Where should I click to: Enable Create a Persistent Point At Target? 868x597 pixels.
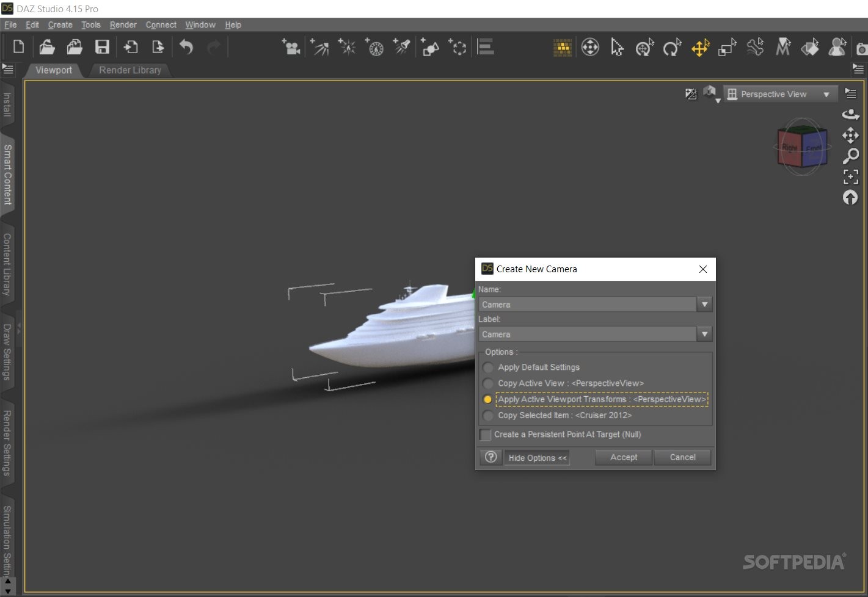click(x=486, y=435)
